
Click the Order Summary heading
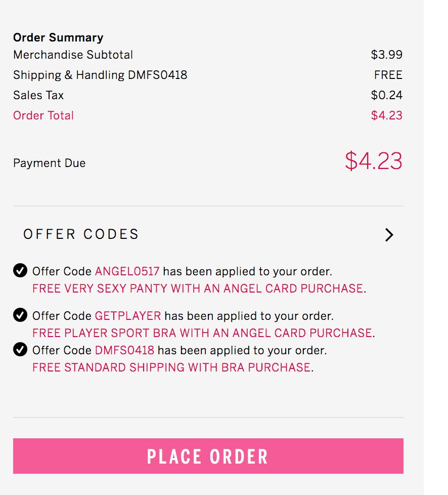click(x=58, y=37)
